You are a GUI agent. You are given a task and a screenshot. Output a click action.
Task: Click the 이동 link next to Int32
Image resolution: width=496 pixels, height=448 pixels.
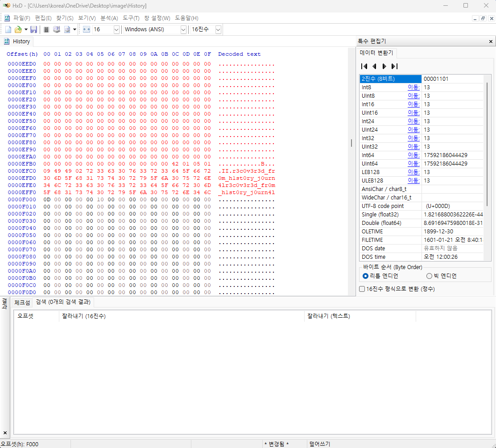pos(413,138)
